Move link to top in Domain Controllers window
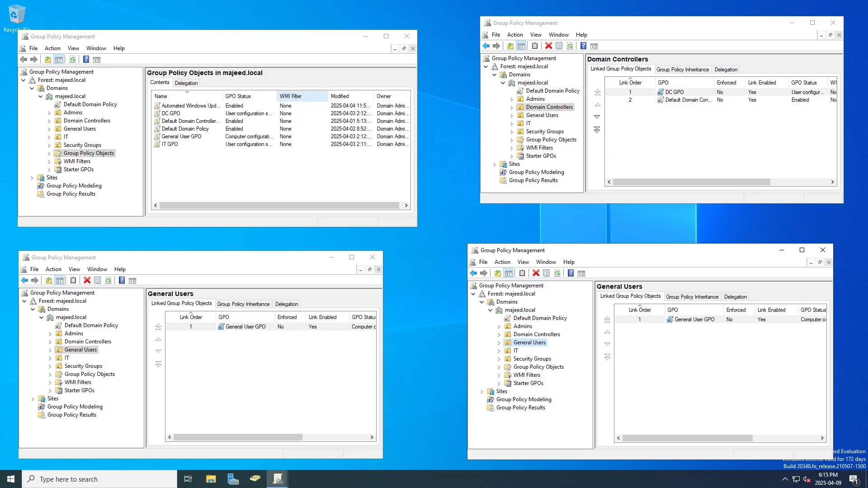 (597, 92)
